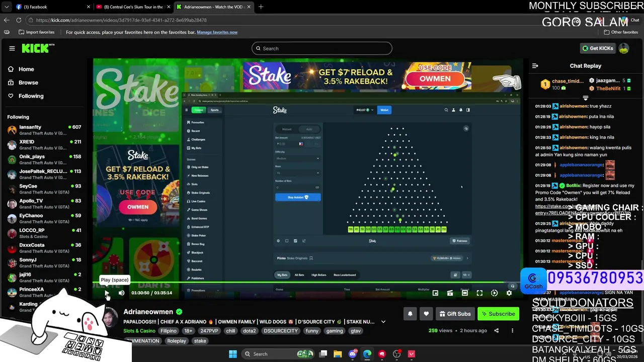This screenshot has width=644, height=362.
Task: Select the DSOURCECITY tag
Action: [281, 331]
